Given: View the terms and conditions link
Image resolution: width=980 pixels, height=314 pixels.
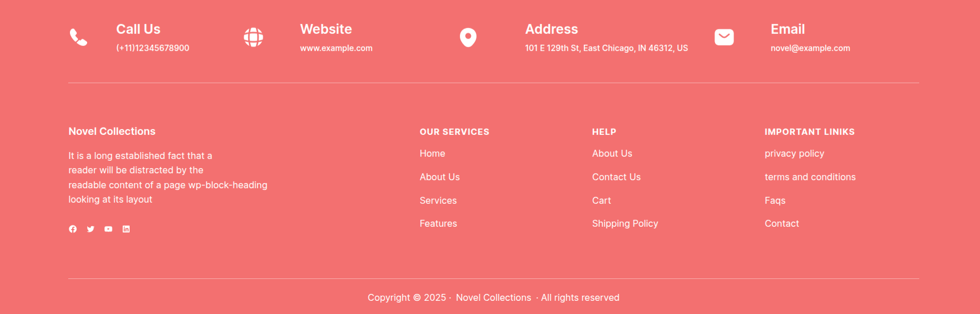Looking at the screenshot, I should pyautogui.click(x=810, y=177).
